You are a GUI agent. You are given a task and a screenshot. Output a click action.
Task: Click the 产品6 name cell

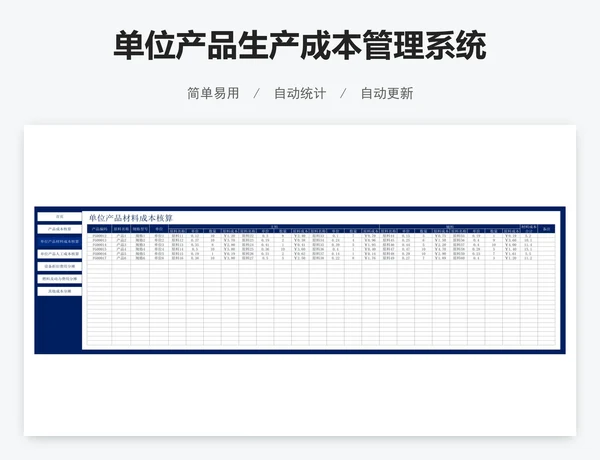tap(121, 258)
